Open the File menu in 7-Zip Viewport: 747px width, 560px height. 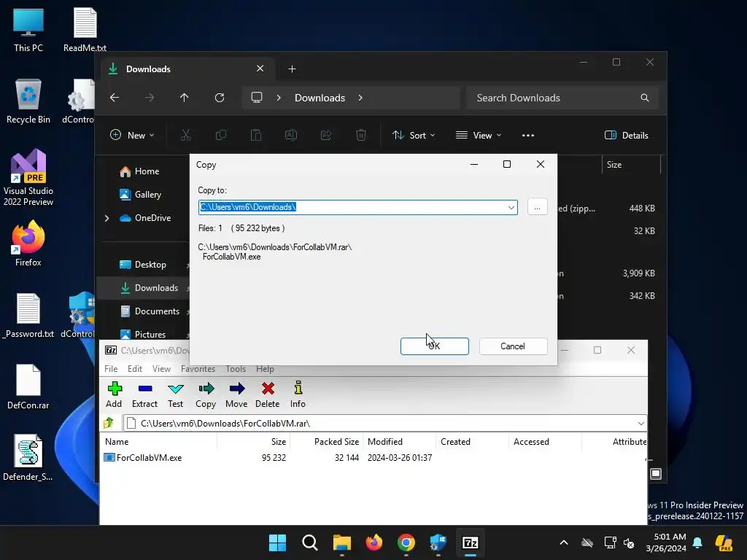(x=111, y=369)
